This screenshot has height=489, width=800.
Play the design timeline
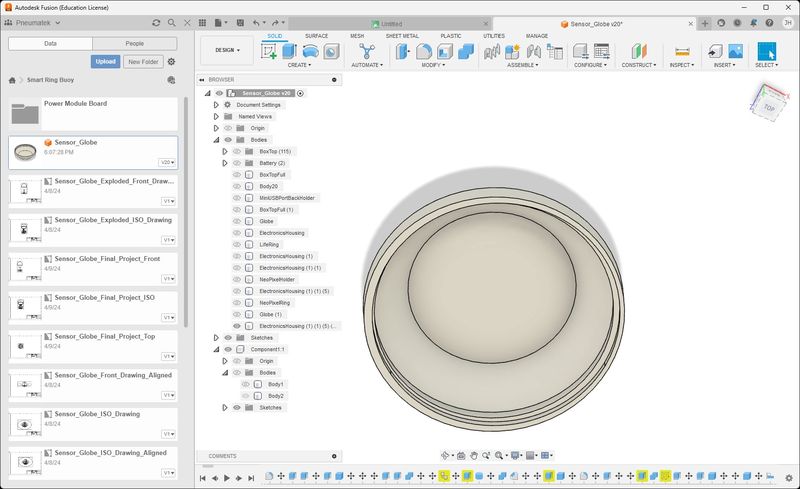click(227, 478)
